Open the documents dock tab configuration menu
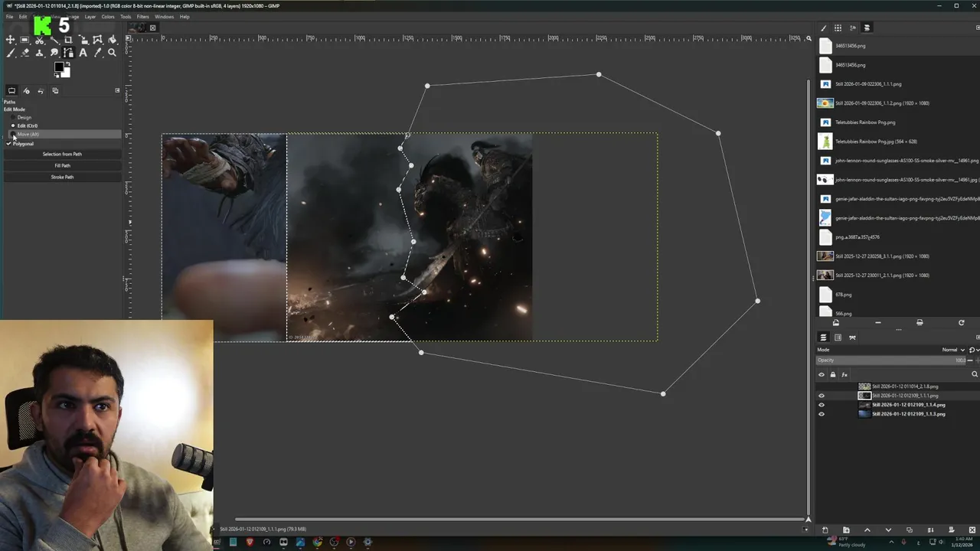 [977, 28]
